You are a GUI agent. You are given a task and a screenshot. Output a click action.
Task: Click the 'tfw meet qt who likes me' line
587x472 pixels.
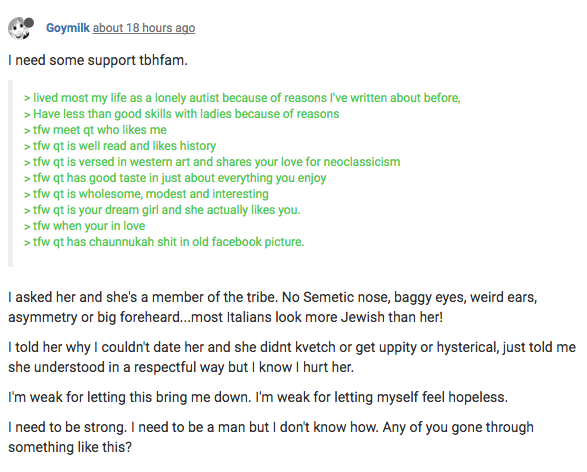click(95, 130)
